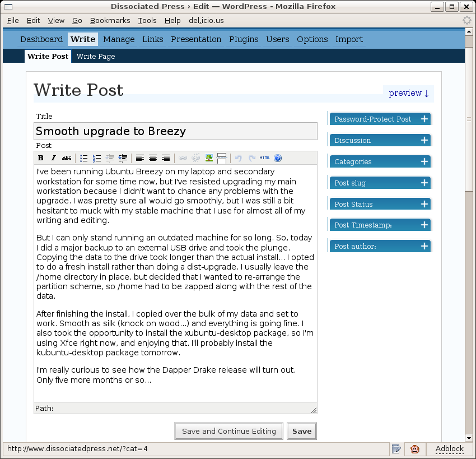Indent the selected paragraph

click(123, 158)
